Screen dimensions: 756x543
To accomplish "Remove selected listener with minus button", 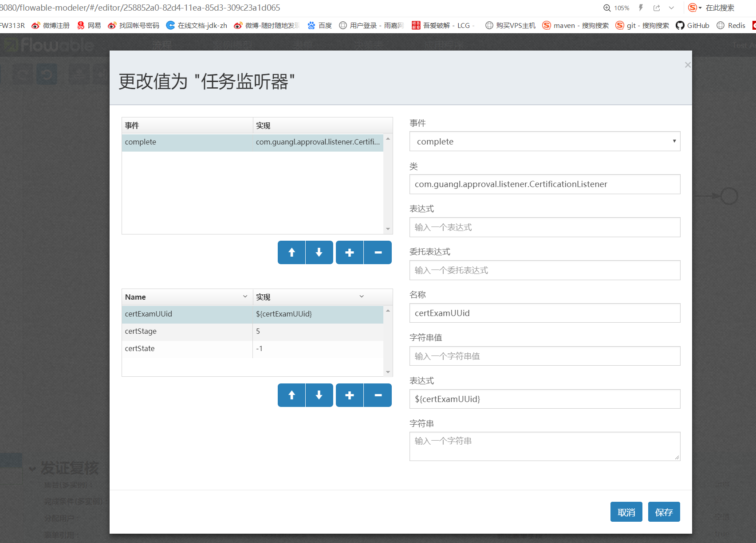I will pos(378,252).
